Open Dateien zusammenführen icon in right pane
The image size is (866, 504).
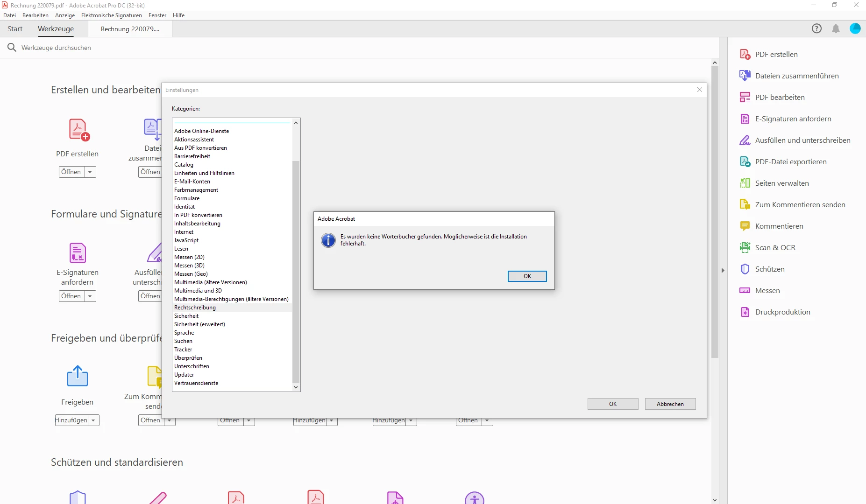(745, 76)
